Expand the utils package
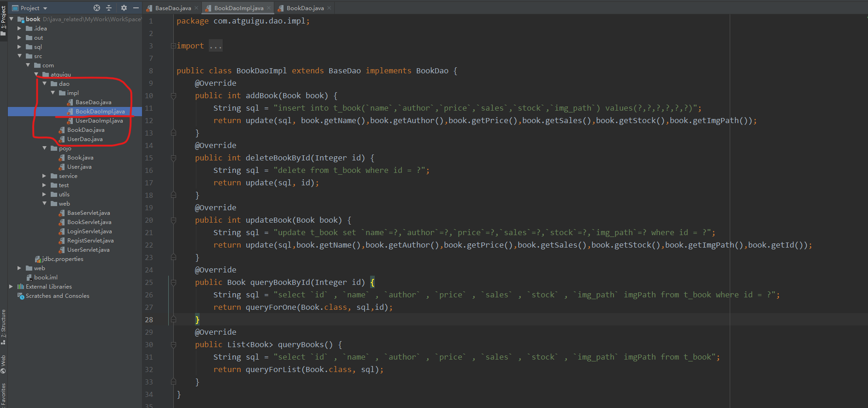The width and height of the screenshot is (868, 408). 45,194
